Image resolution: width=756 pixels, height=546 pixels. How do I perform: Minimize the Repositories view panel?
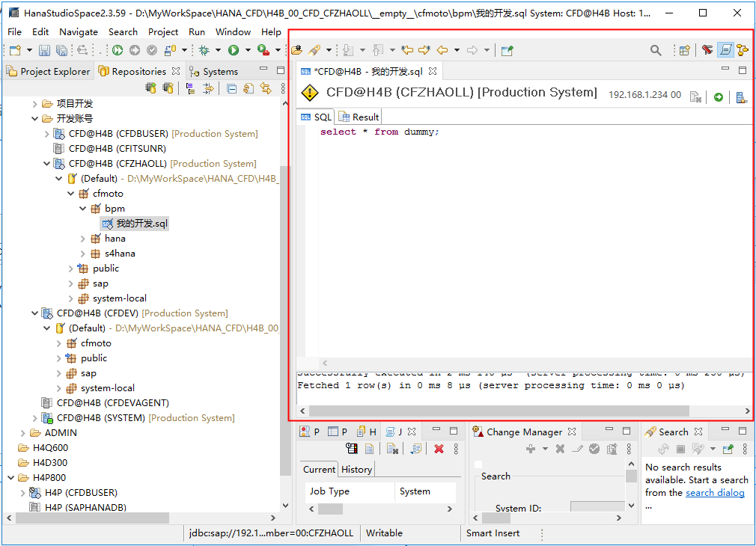click(263, 70)
